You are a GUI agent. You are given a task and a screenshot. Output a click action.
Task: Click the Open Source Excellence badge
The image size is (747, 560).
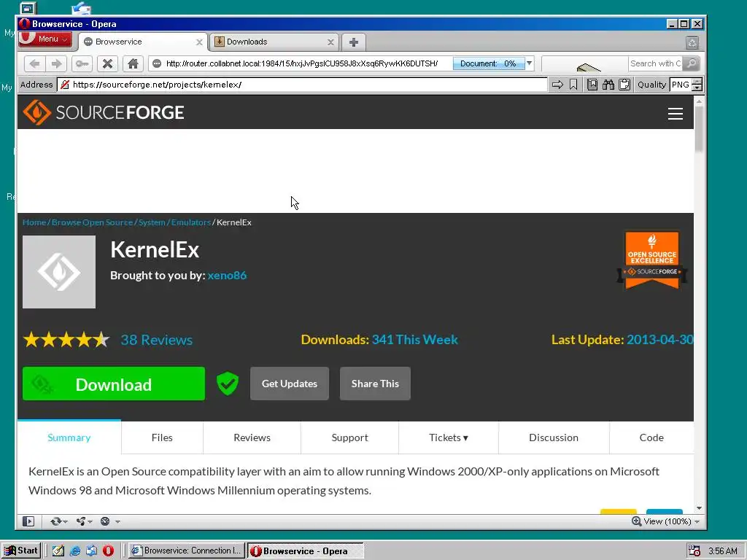click(x=651, y=260)
